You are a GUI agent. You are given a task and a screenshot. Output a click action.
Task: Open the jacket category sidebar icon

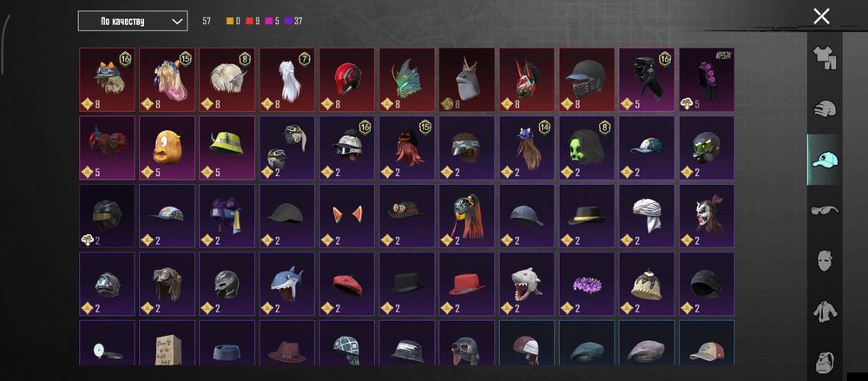[825, 312]
